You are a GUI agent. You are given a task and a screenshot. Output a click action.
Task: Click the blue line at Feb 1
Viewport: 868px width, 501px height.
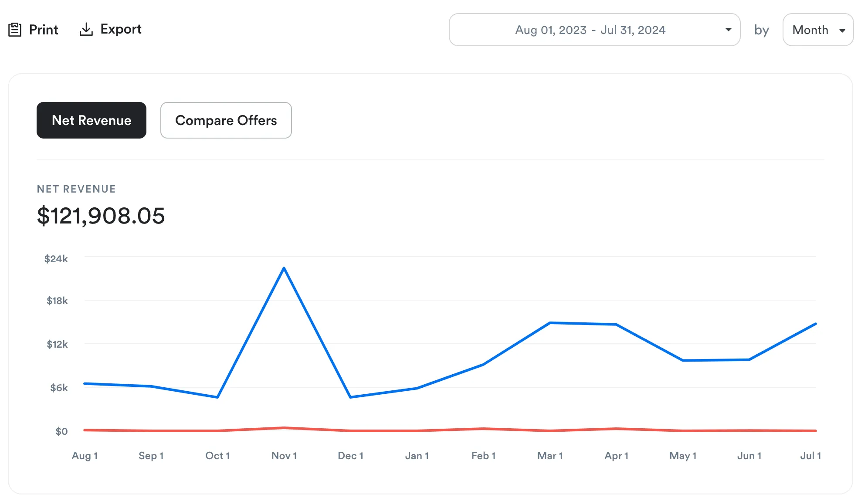pos(483,365)
